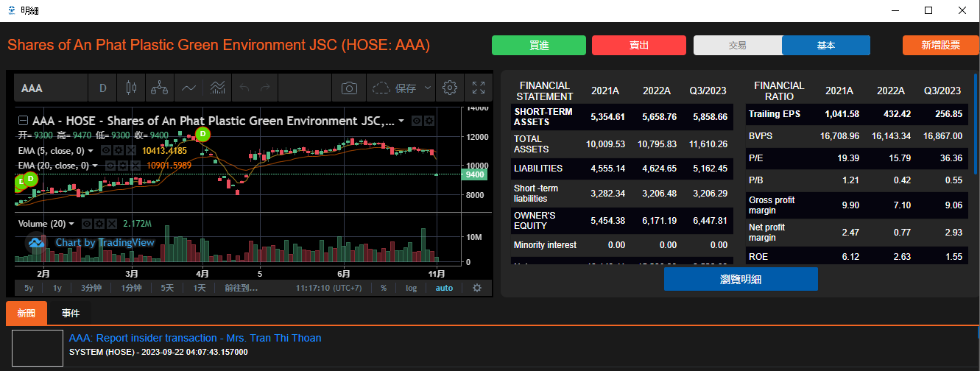Open the candlestick chart style selector

click(132, 88)
